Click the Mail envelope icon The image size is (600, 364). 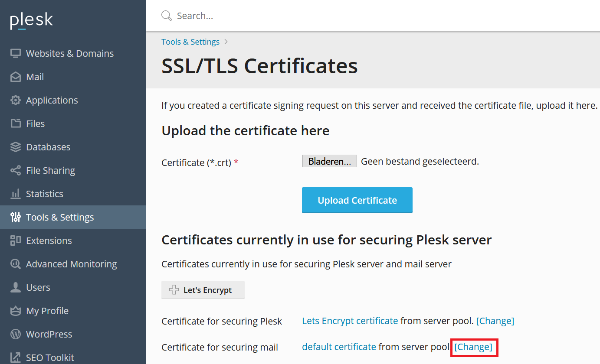click(x=16, y=77)
